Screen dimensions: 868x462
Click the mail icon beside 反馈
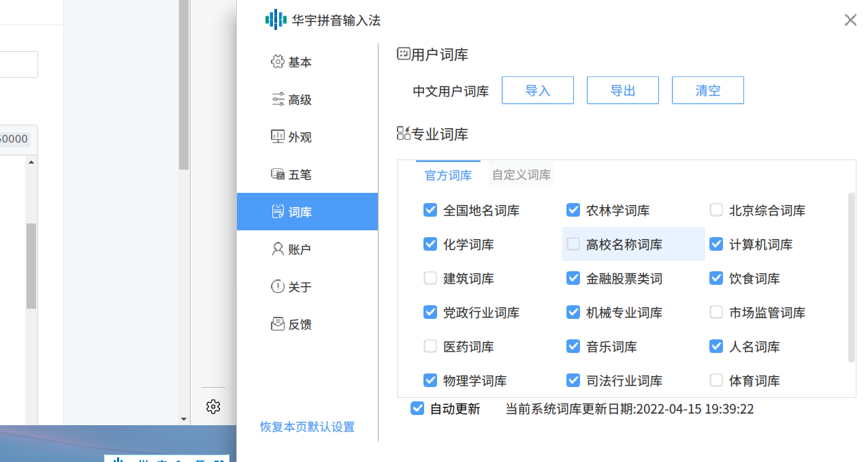pyautogui.click(x=278, y=324)
